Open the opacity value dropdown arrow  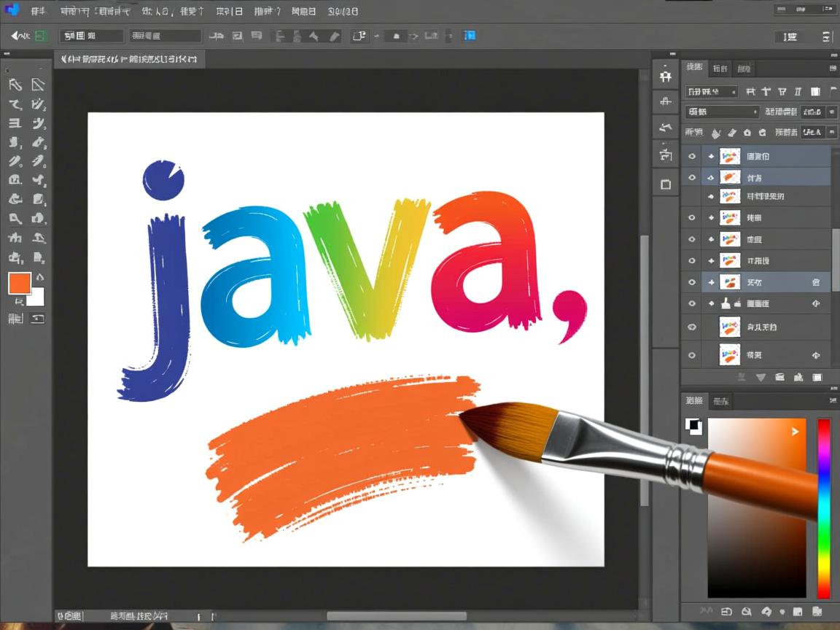pyautogui.click(x=831, y=112)
